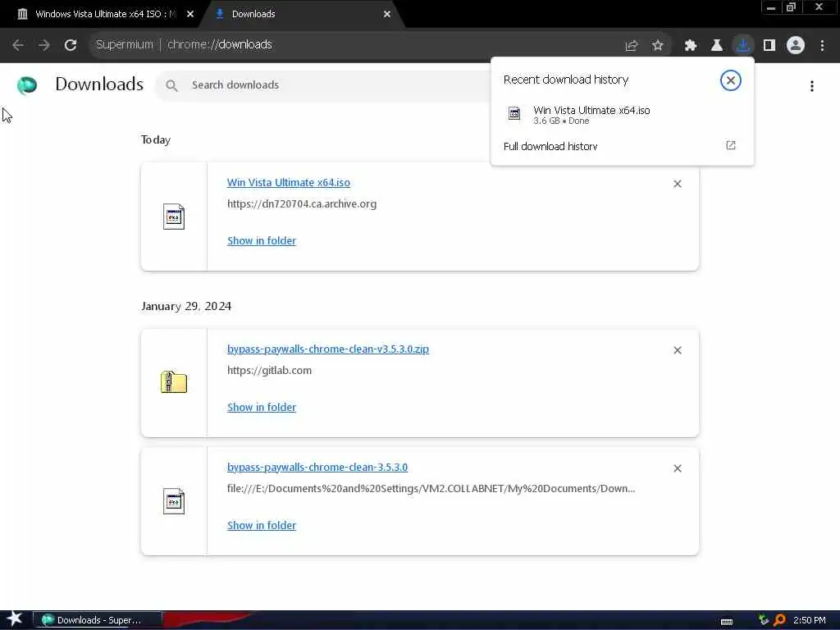Close the Recent download history popup
840x630 pixels.
point(731,80)
